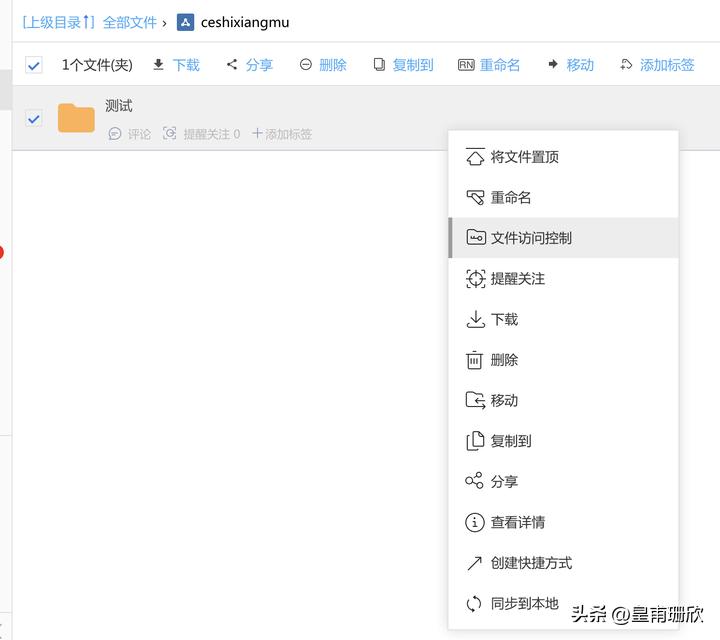This screenshot has height=640, width=720.
Task: Click the pin-to-top icon in context menu
Action: pyautogui.click(x=475, y=157)
